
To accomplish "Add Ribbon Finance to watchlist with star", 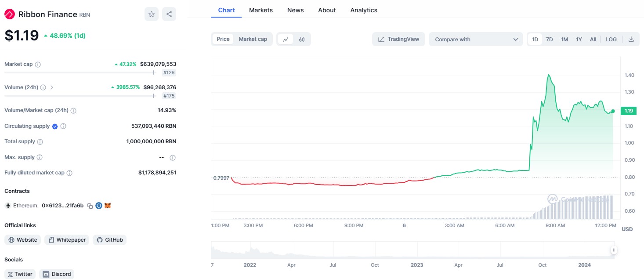I will pyautogui.click(x=152, y=14).
